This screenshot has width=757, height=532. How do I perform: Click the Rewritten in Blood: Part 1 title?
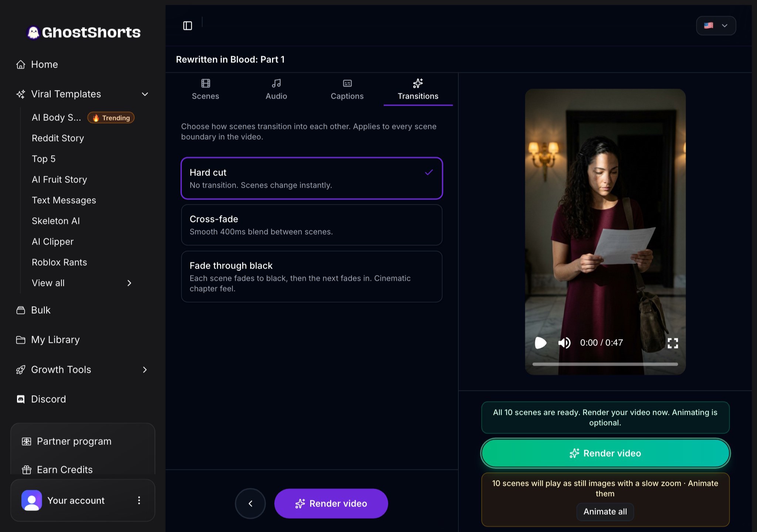pos(230,59)
